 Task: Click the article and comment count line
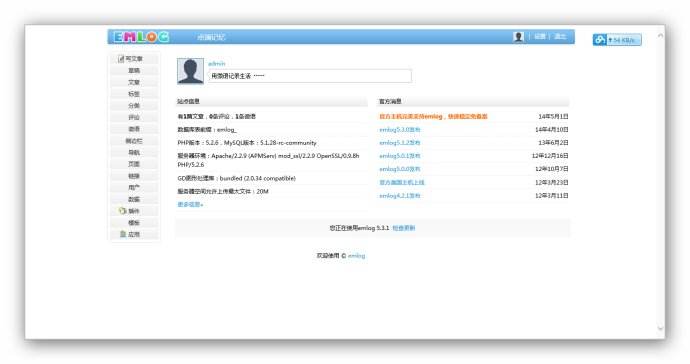[x=217, y=117]
